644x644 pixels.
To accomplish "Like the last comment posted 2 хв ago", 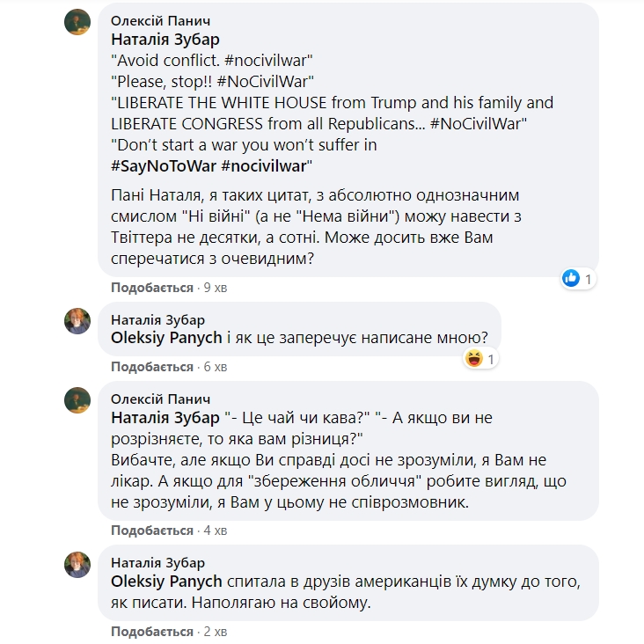I will (x=152, y=632).
